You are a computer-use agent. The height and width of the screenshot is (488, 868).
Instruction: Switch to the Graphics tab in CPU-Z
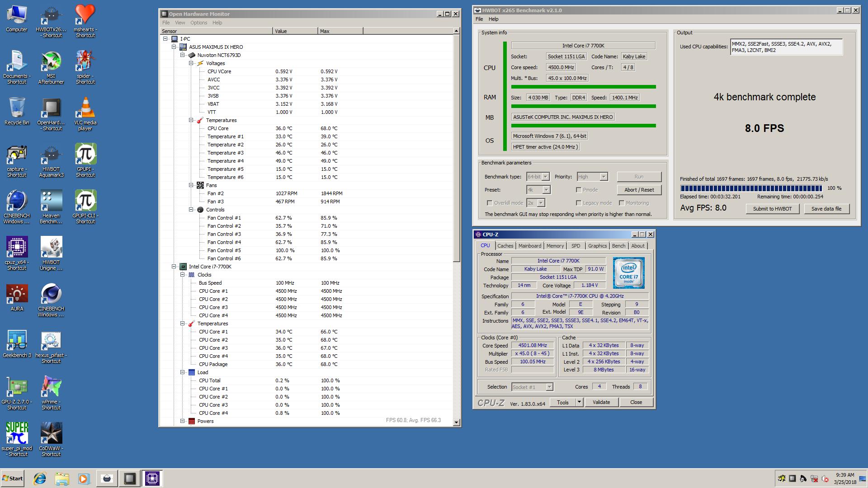[x=597, y=246]
